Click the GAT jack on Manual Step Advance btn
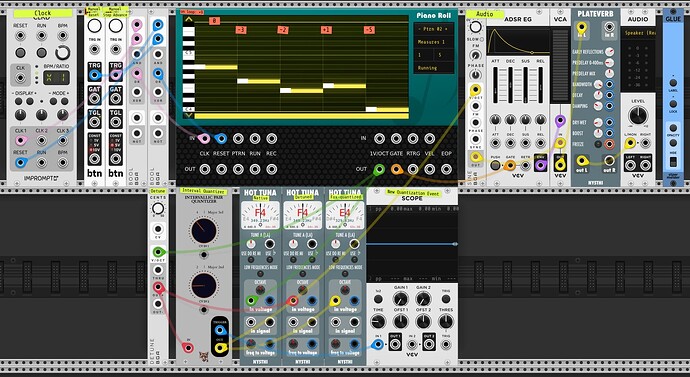The width and height of the screenshot is (690, 377). pos(116,98)
